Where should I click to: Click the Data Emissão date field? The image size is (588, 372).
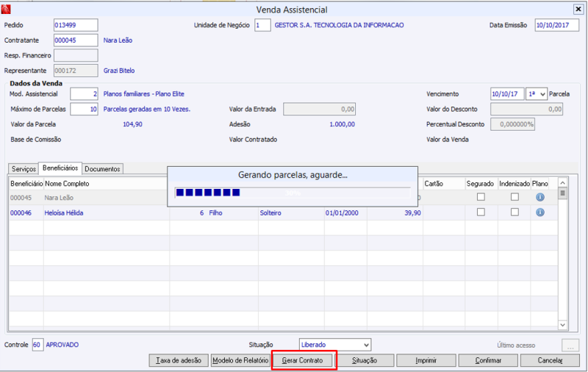click(x=556, y=25)
